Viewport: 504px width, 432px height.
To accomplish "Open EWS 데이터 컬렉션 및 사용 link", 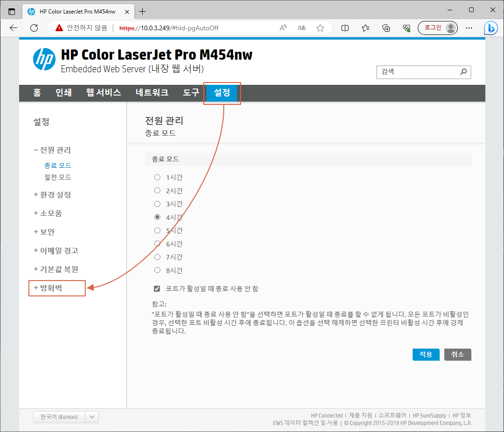I will (x=305, y=423).
